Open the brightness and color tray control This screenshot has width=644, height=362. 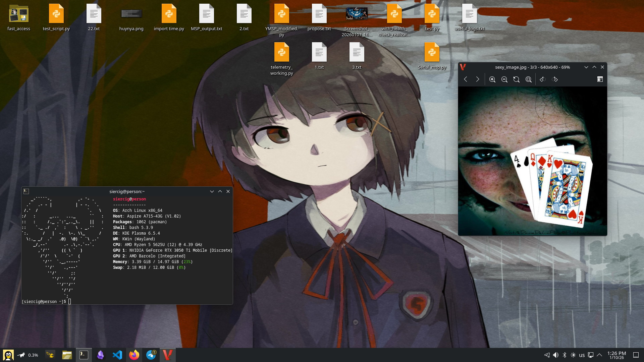pos(573,355)
